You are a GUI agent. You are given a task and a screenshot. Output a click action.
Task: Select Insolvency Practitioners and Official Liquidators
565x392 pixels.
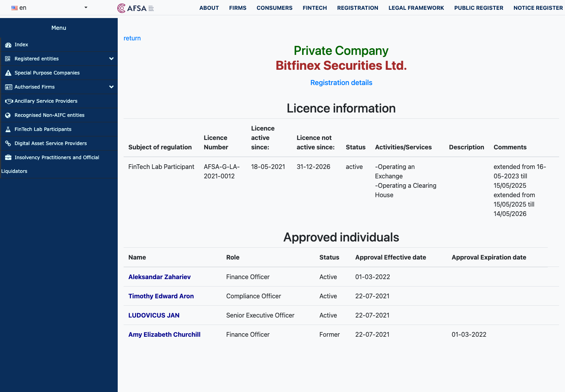click(59, 164)
